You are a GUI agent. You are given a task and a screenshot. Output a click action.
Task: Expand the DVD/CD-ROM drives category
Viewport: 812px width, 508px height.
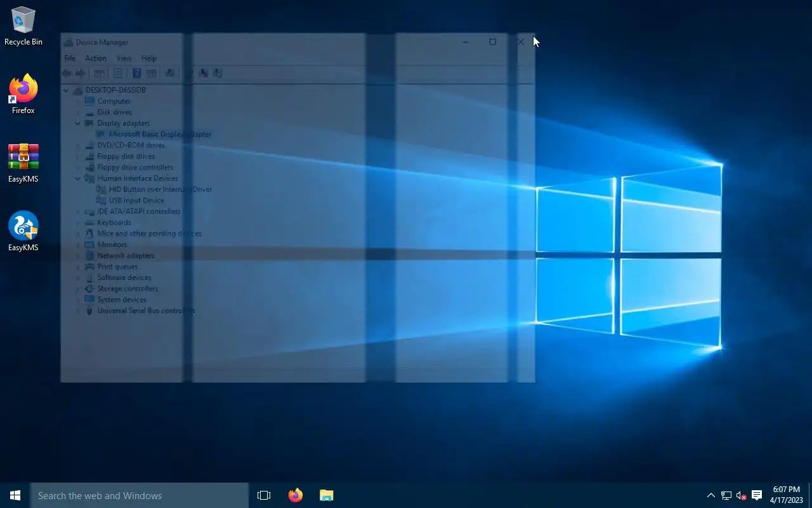click(x=78, y=145)
